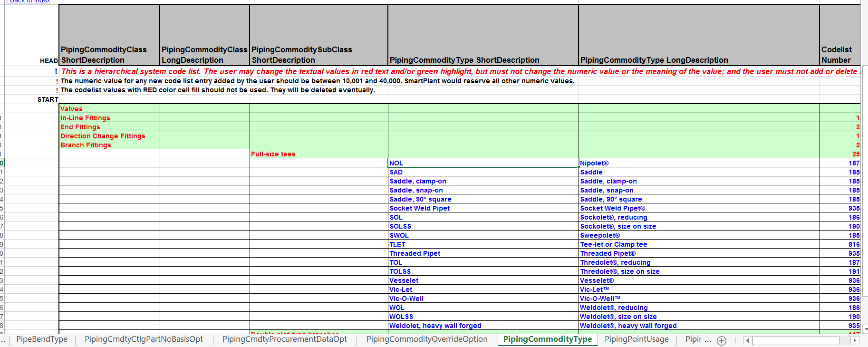Add a new sheet with plus icon
The image size is (868, 347).
pos(722,340)
